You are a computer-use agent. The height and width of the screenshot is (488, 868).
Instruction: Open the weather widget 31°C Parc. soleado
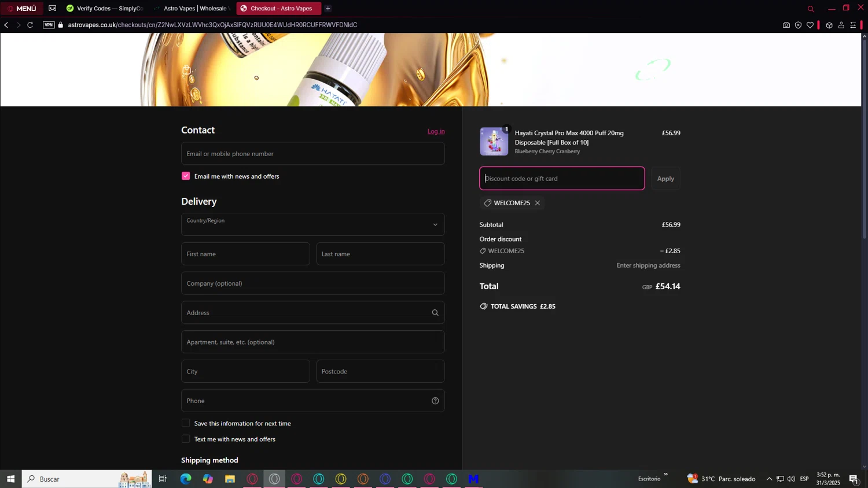(x=721, y=479)
